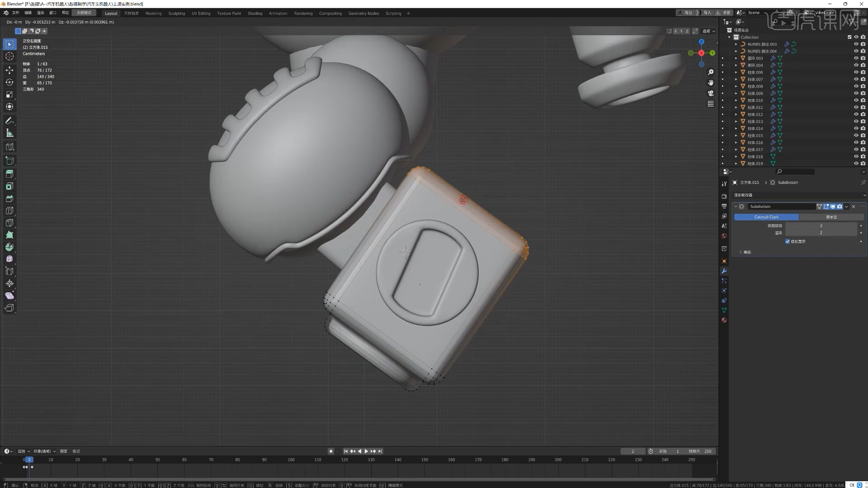Viewport: 868px width, 488px height.
Task: Click the 简单型 subdivision type button
Action: tap(832, 217)
